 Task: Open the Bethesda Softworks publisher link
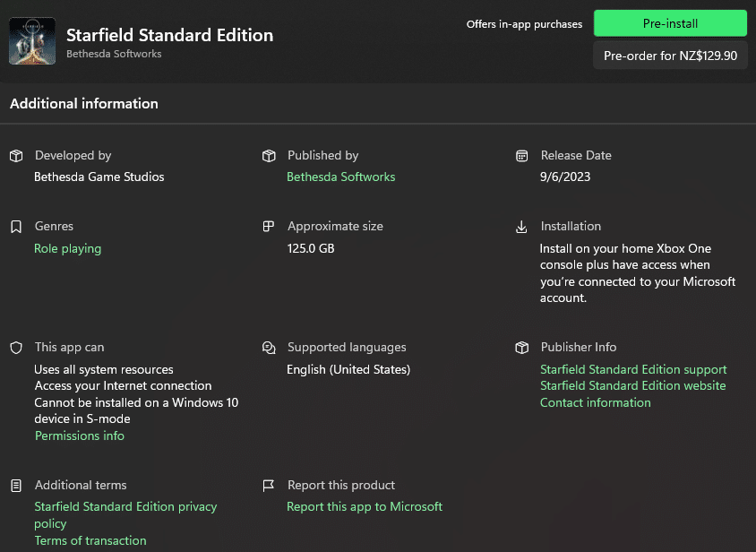pyautogui.click(x=341, y=177)
